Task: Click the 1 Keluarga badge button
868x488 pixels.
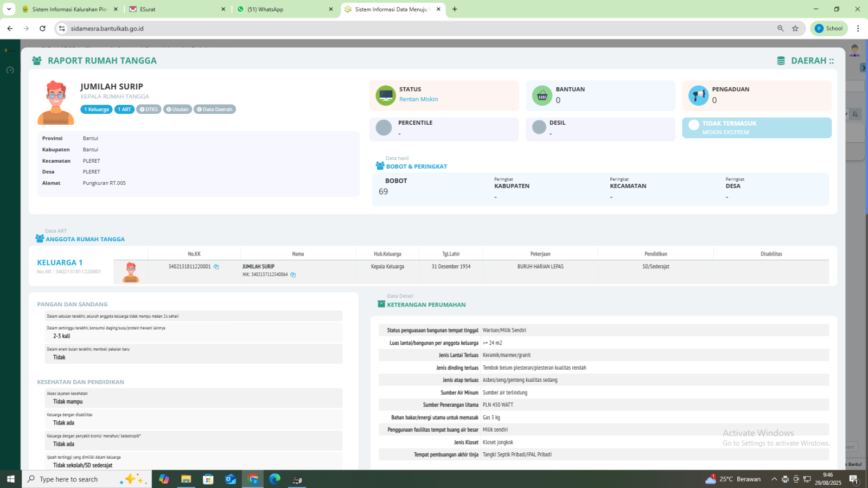Action: [x=97, y=110]
